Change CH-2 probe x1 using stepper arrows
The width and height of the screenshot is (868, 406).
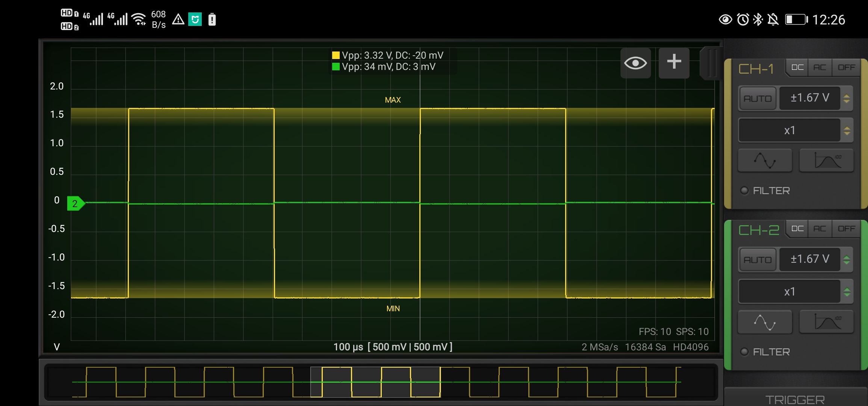[x=847, y=292]
